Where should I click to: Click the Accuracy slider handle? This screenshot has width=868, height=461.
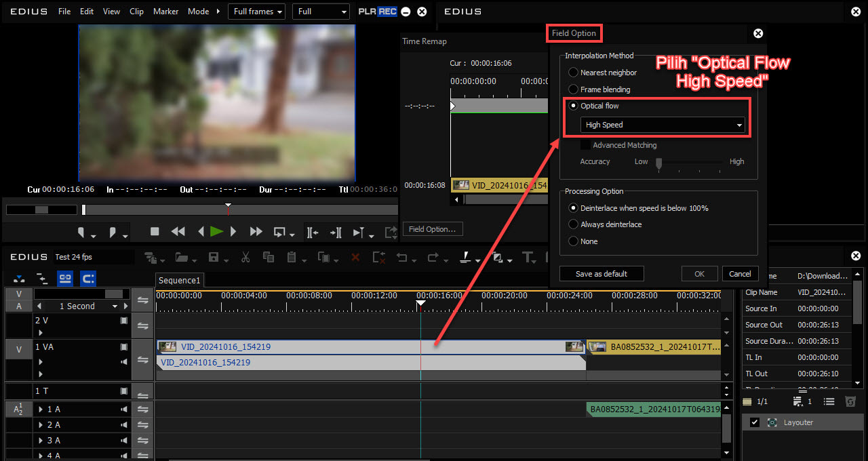658,163
